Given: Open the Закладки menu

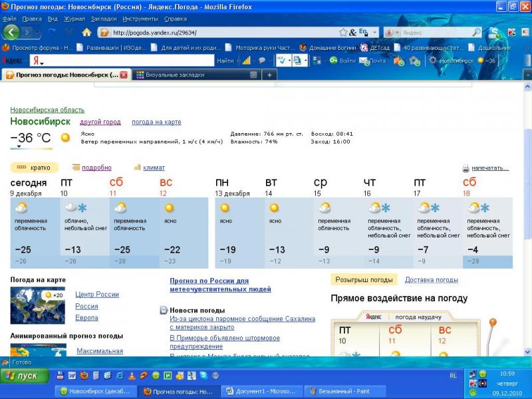Looking at the screenshot, I should (x=104, y=19).
